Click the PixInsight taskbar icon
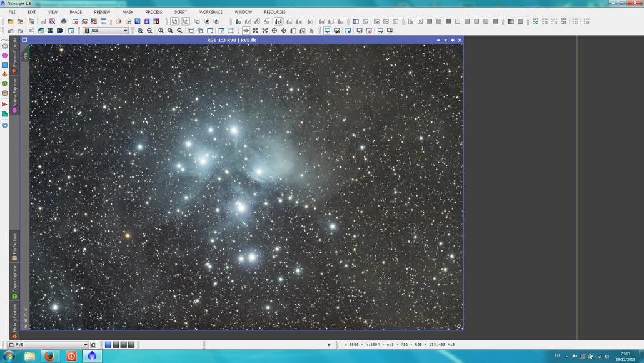 [x=92, y=356]
